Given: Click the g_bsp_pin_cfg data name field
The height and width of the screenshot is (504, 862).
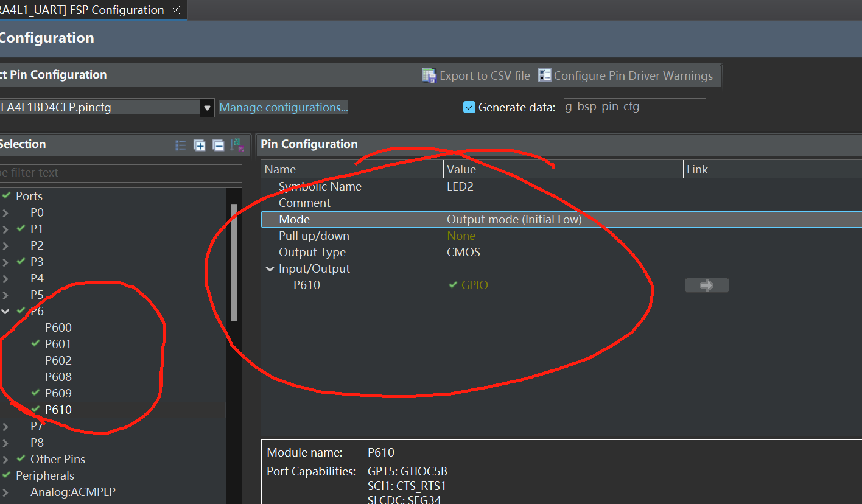Looking at the screenshot, I should (x=634, y=107).
